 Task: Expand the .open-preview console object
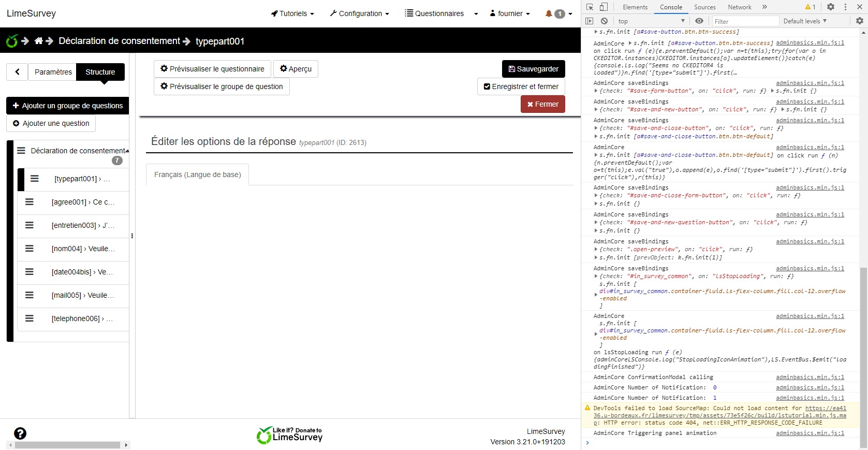click(596, 249)
